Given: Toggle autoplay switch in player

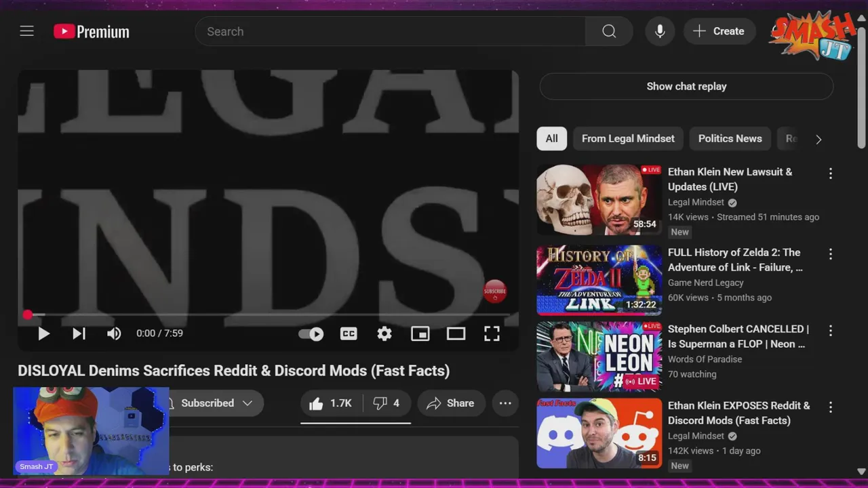Looking at the screenshot, I should 311,333.
